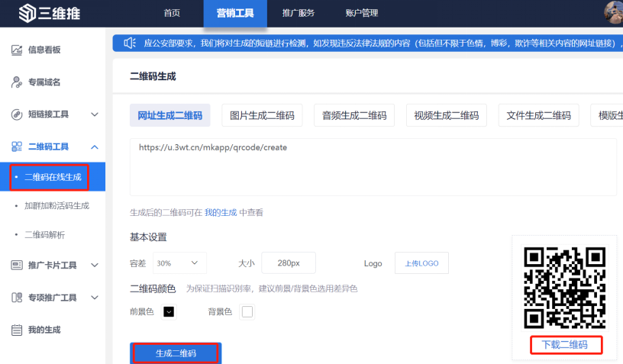Screen dimensions: 623x364
Task: Expand the 短链接工具 chevron
Action: click(x=95, y=114)
